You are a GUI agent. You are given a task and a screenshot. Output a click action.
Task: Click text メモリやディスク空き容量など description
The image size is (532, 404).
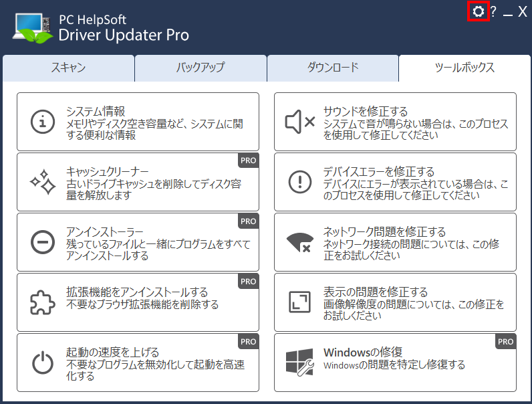154,129
